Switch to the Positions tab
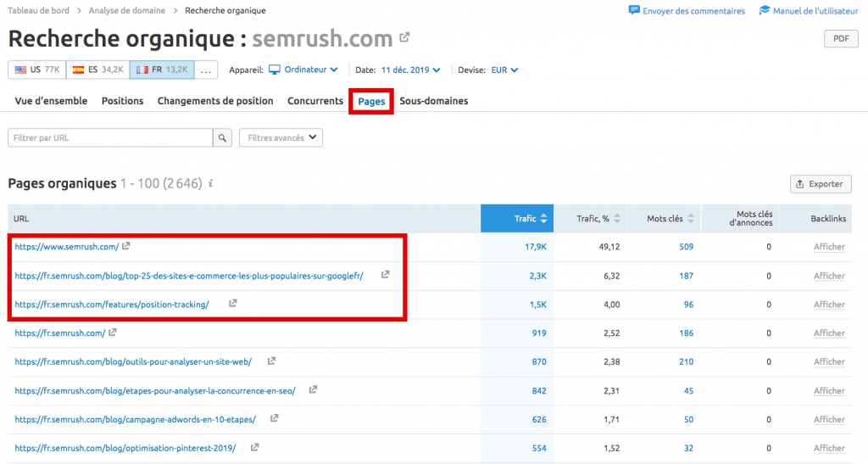Screen dimensions: 868x464 click(x=122, y=101)
